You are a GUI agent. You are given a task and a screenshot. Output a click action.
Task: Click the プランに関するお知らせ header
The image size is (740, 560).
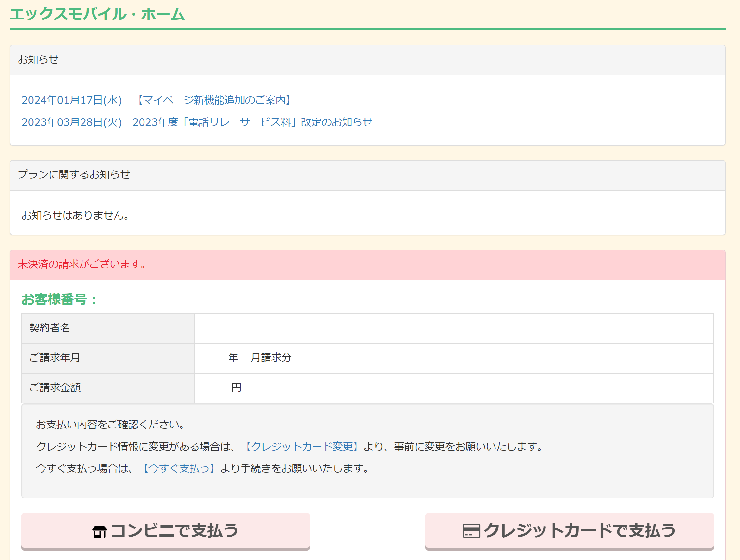pos(368,175)
